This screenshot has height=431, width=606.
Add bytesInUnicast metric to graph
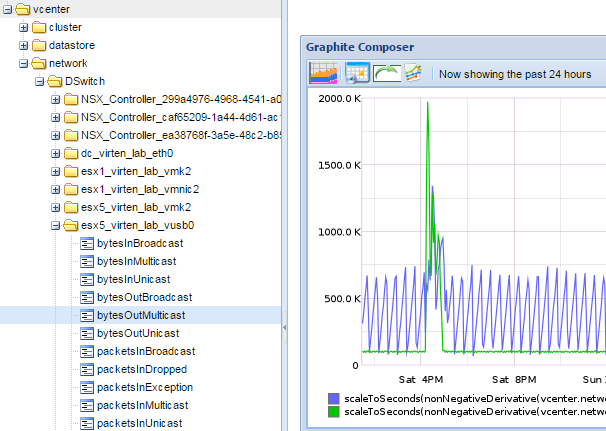pos(134,279)
